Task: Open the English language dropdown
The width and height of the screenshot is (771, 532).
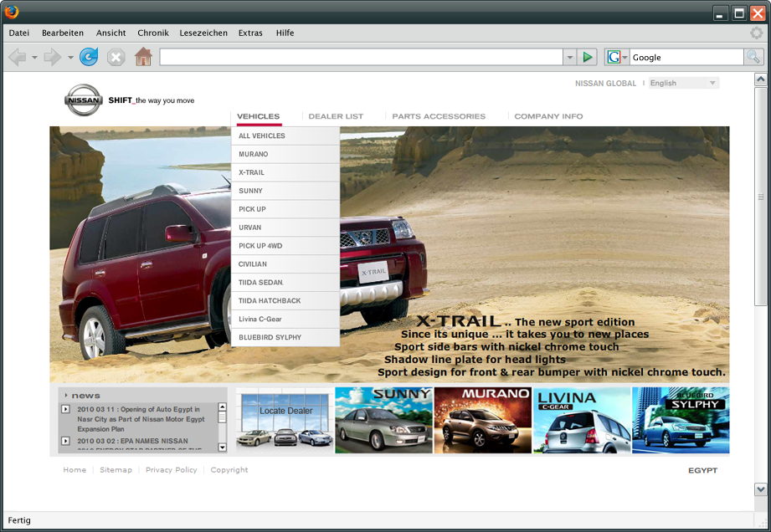Action: [684, 83]
